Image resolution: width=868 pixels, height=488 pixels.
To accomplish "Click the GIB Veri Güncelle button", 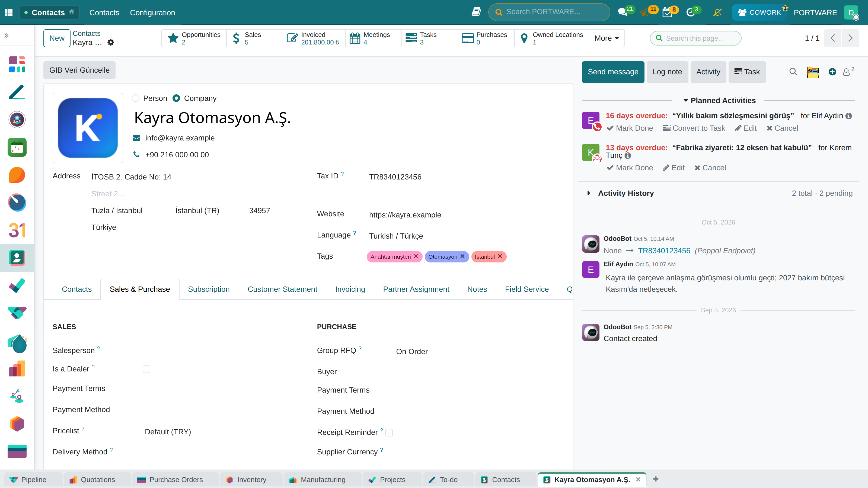I will (x=79, y=70).
